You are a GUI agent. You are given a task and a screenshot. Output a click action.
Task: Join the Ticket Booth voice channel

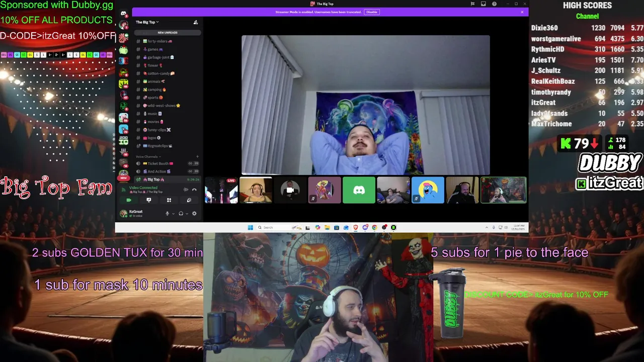coord(168,163)
